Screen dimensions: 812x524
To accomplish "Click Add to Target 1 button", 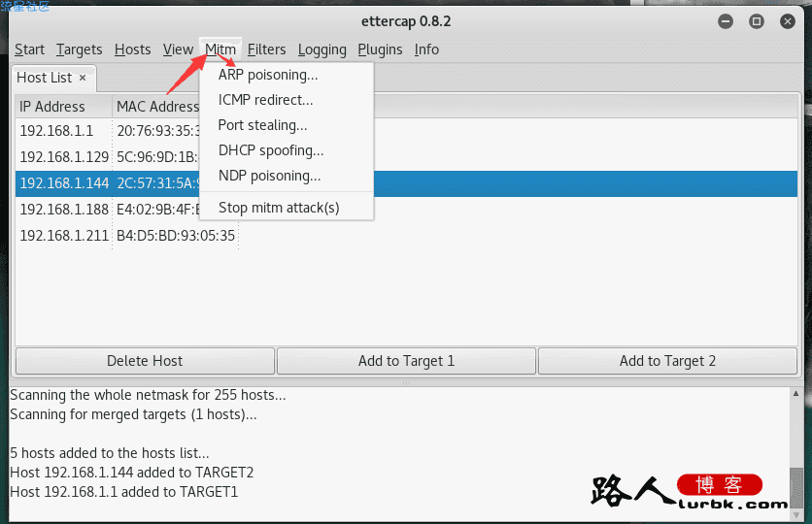I will [406, 361].
